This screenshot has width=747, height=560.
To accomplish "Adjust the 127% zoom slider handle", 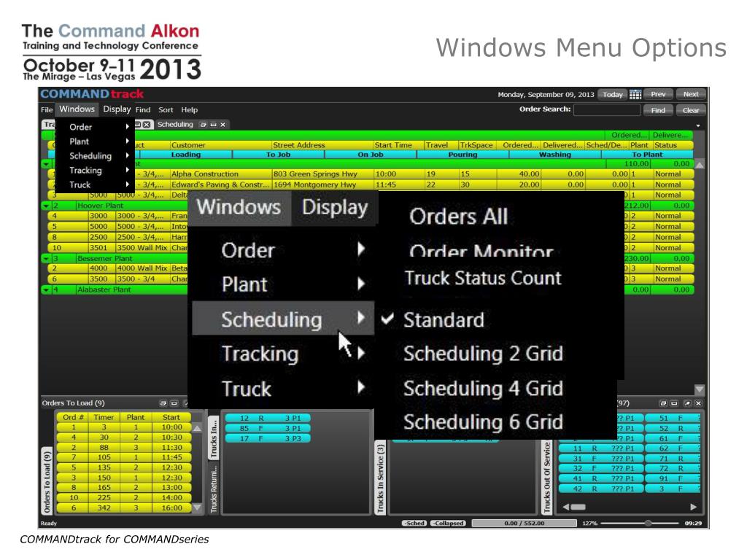I will pos(648,523).
